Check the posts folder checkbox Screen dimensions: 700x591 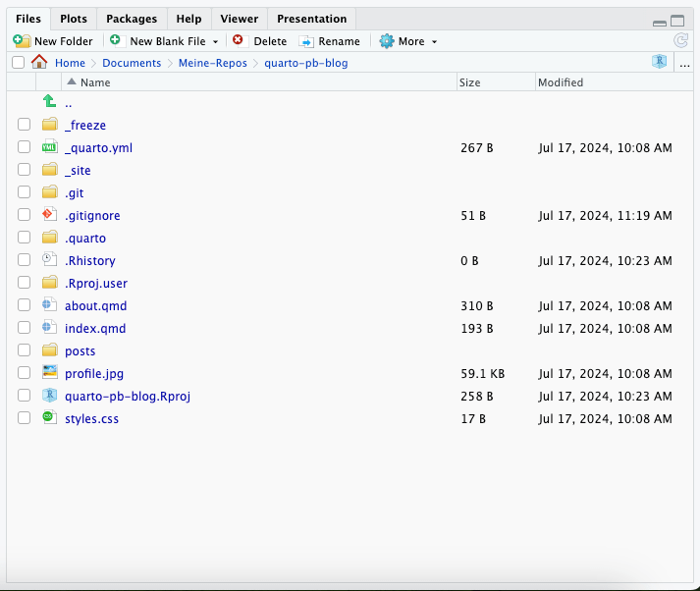click(25, 350)
